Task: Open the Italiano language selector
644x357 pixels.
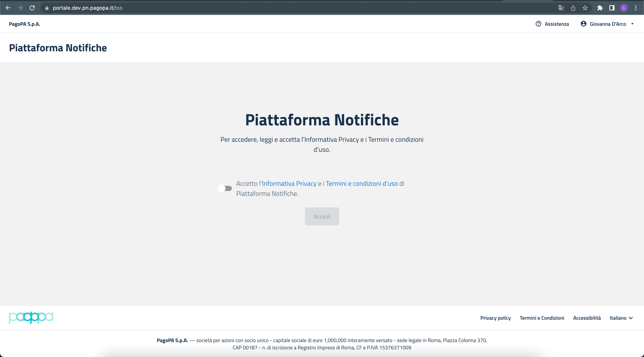Action: pos(621,318)
